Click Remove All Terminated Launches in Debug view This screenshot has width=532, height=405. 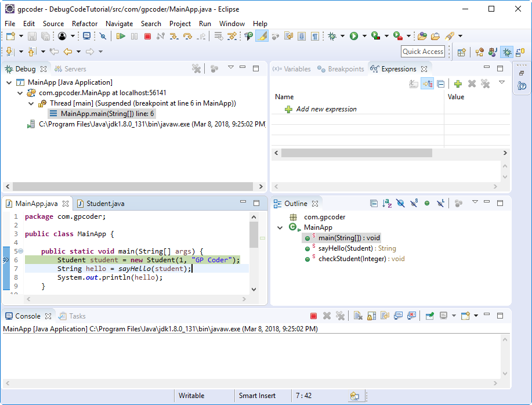[196, 68]
